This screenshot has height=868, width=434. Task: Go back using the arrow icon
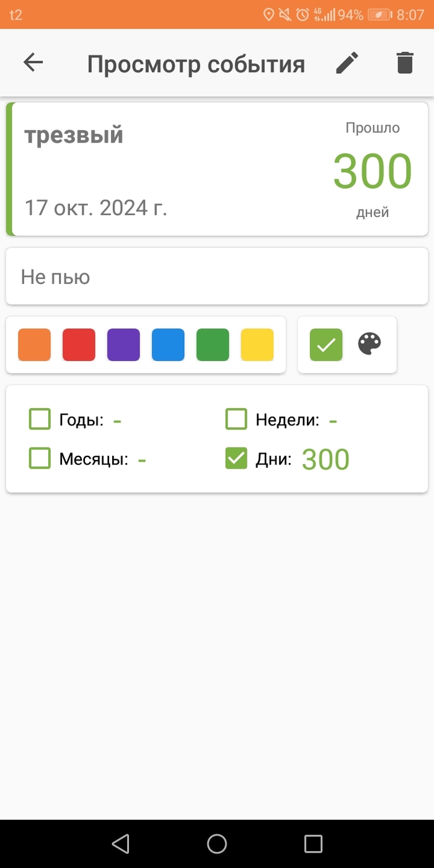[33, 62]
